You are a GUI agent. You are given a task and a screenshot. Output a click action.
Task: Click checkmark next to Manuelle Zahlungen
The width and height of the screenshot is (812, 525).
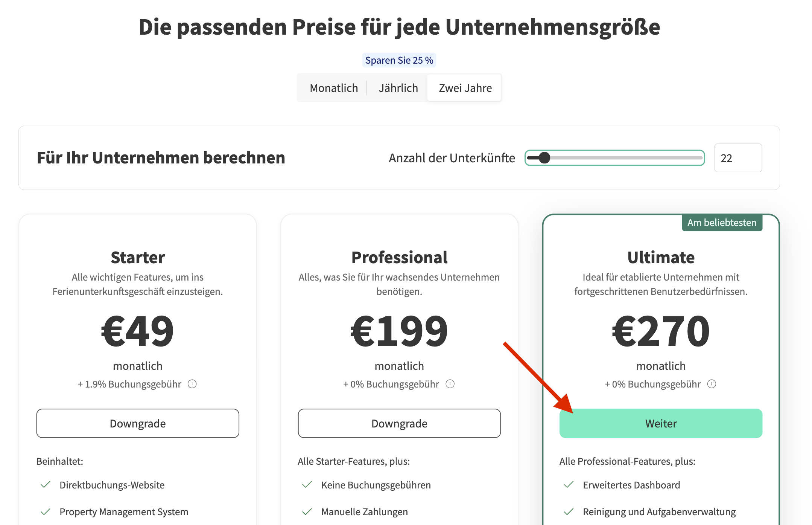point(307,511)
